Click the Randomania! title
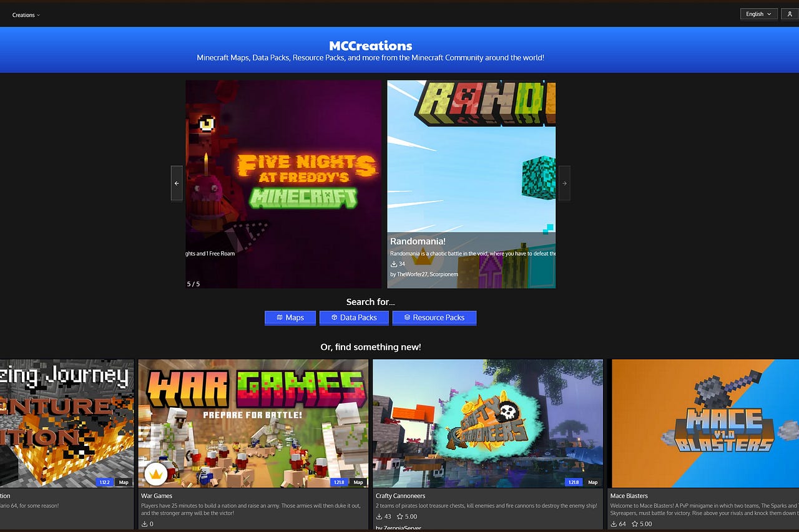 pyautogui.click(x=418, y=241)
